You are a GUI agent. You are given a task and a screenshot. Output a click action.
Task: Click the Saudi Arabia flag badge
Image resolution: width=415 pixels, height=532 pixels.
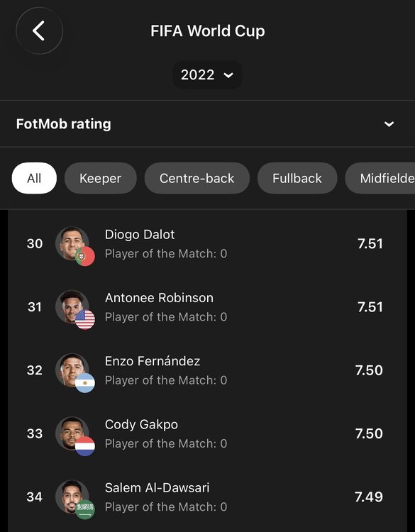[x=85, y=509]
